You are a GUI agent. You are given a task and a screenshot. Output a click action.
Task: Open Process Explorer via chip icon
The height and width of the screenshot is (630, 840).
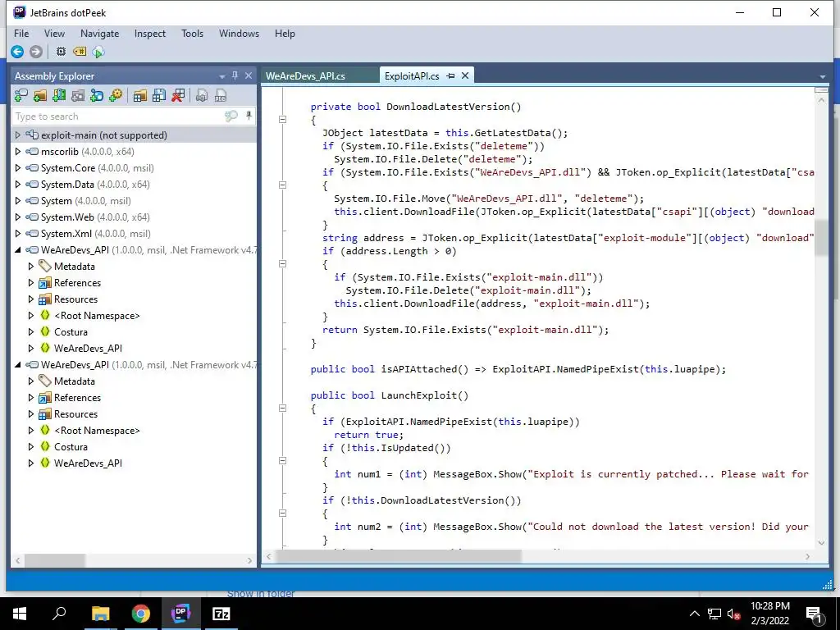tap(61, 52)
